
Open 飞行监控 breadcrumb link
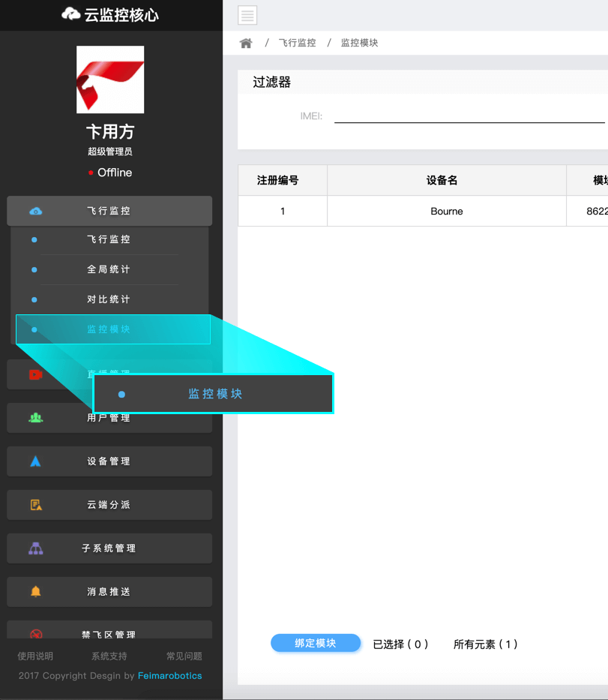pyautogui.click(x=297, y=43)
